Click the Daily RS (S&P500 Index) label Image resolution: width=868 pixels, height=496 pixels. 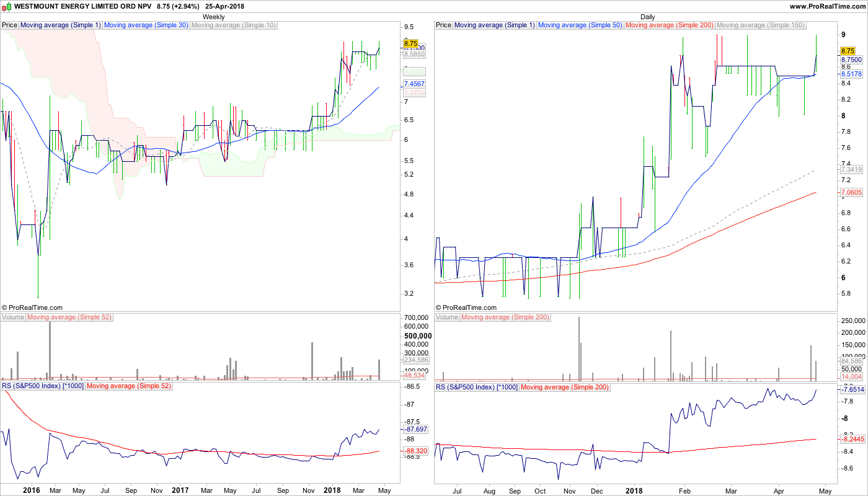pyautogui.click(x=476, y=387)
